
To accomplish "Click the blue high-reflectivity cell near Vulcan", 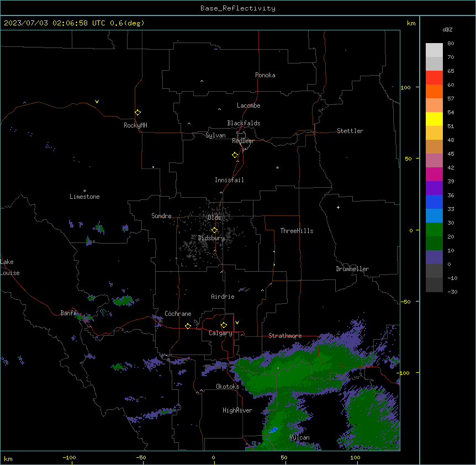I will (274, 430).
